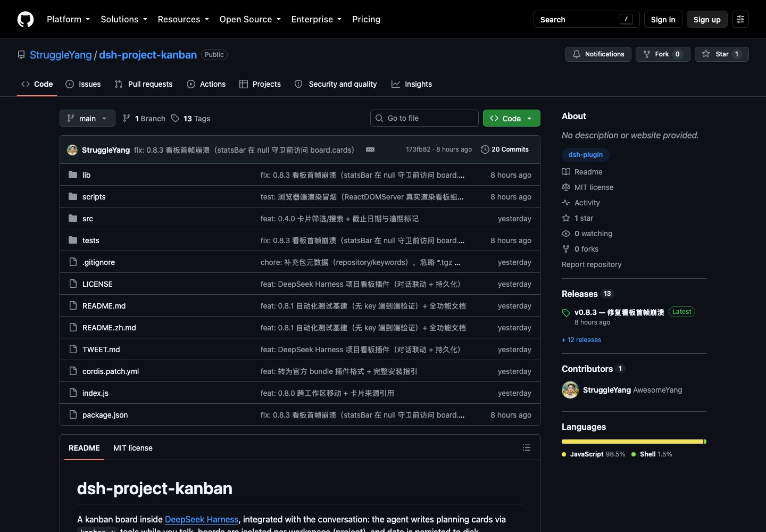The width and height of the screenshot is (766, 532).
Task: Click the eye icon next to 0 watching
Action: point(566,234)
